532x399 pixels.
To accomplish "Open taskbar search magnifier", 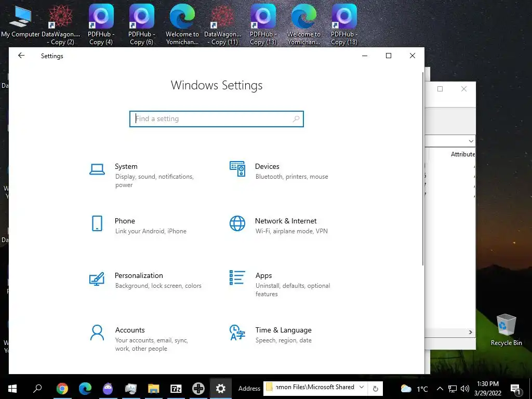I will tap(37, 389).
